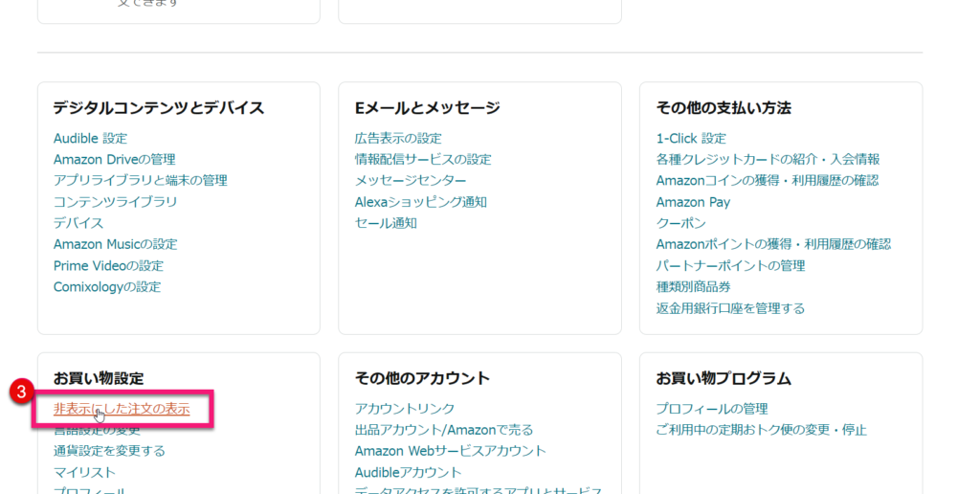The width and height of the screenshot is (980, 494).
Task: Open Audible 設定 link
Action: click(x=90, y=139)
